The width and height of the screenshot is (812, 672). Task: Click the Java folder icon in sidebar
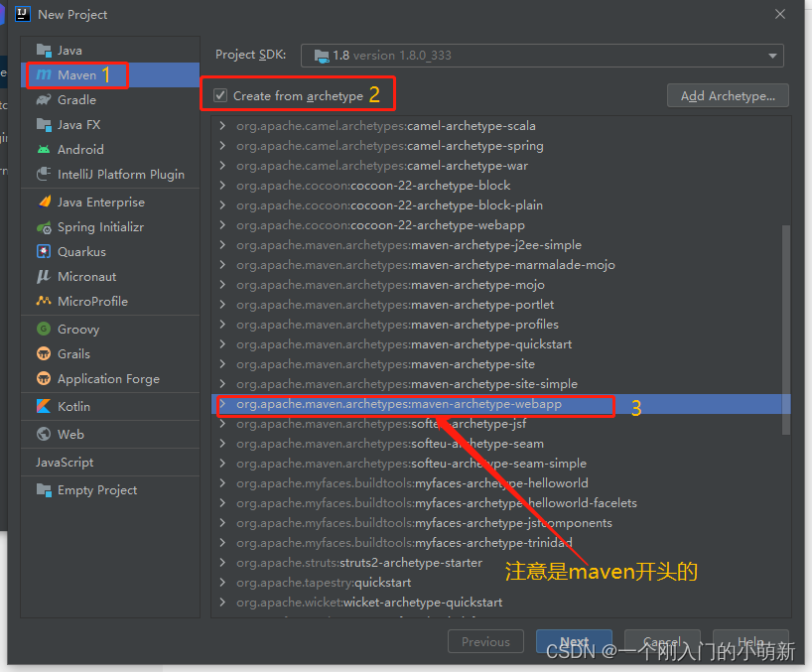[x=44, y=51]
